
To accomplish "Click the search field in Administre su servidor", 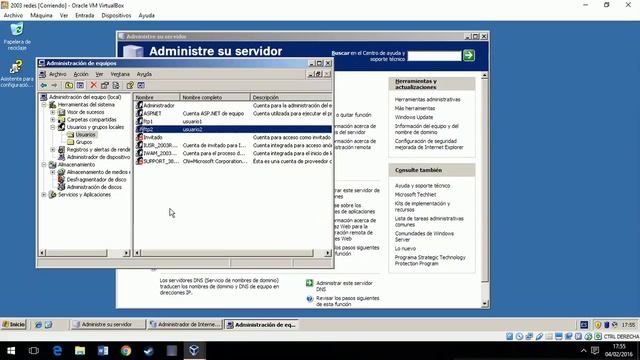I will (x=434, y=56).
